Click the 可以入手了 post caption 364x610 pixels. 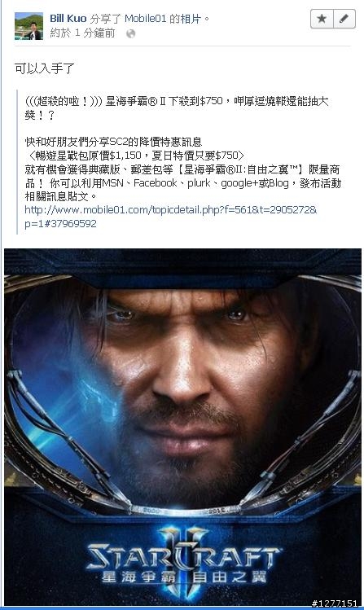(x=44, y=68)
